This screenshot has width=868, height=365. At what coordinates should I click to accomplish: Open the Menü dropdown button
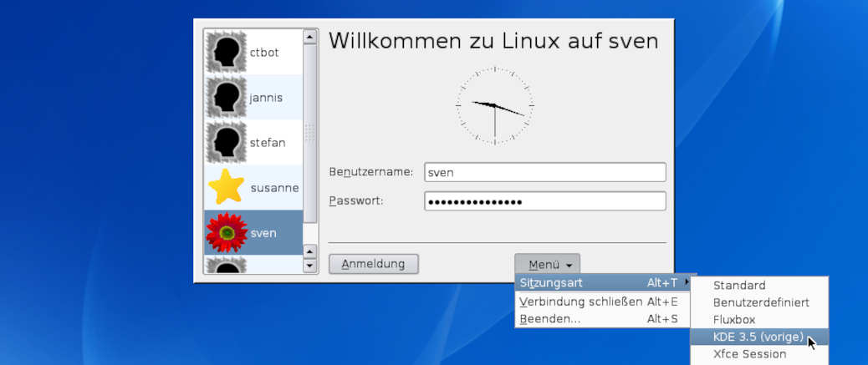(x=547, y=264)
